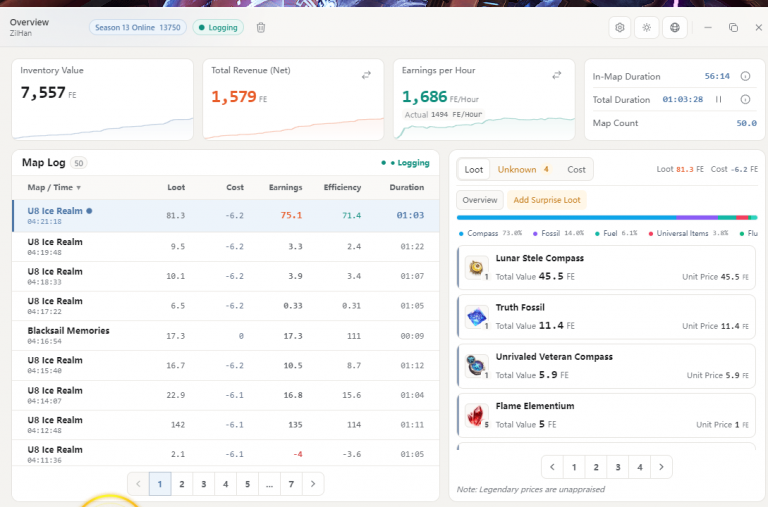This screenshot has width=768, height=507.
Task: Swap Earnings per Hour display icon
Action: [x=556, y=75]
